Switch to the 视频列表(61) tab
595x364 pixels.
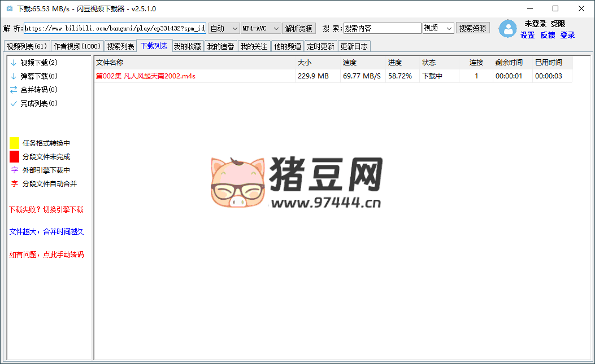(x=27, y=46)
